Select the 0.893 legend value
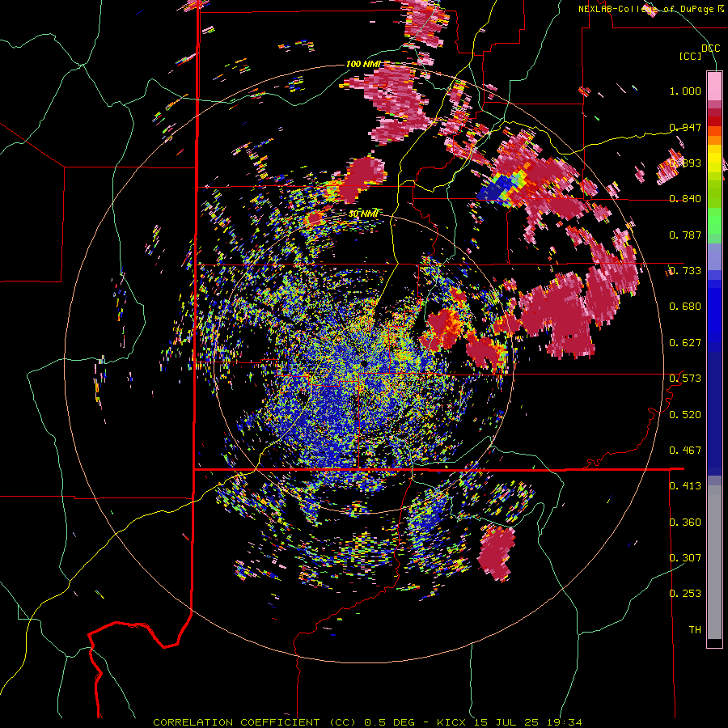 [x=685, y=163]
